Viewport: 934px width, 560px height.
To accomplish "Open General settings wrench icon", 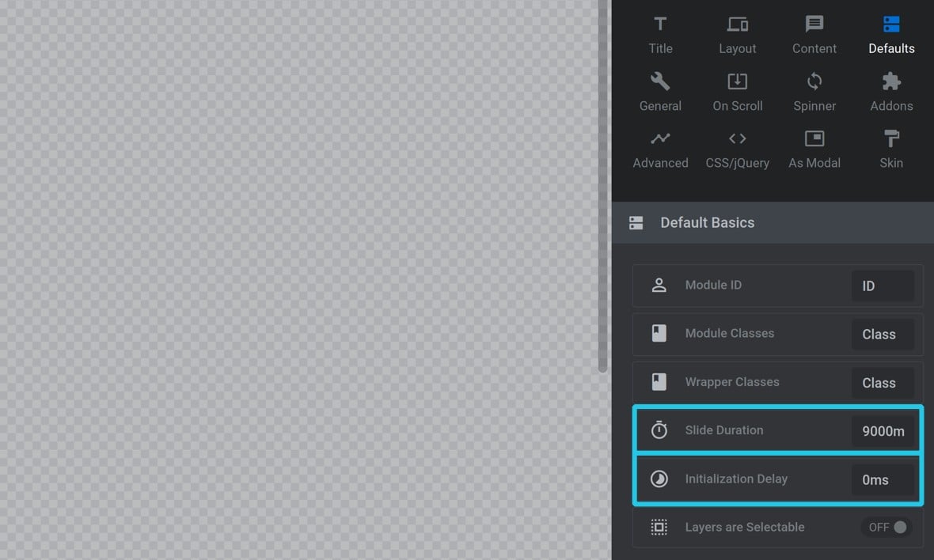I will [660, 81].
